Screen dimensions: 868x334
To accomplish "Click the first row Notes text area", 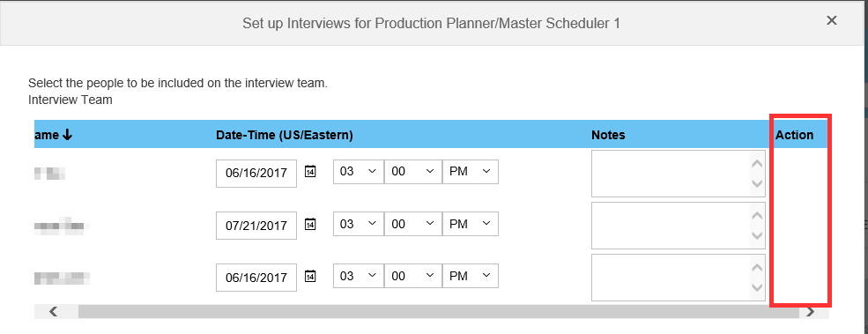I will (679, 174).
